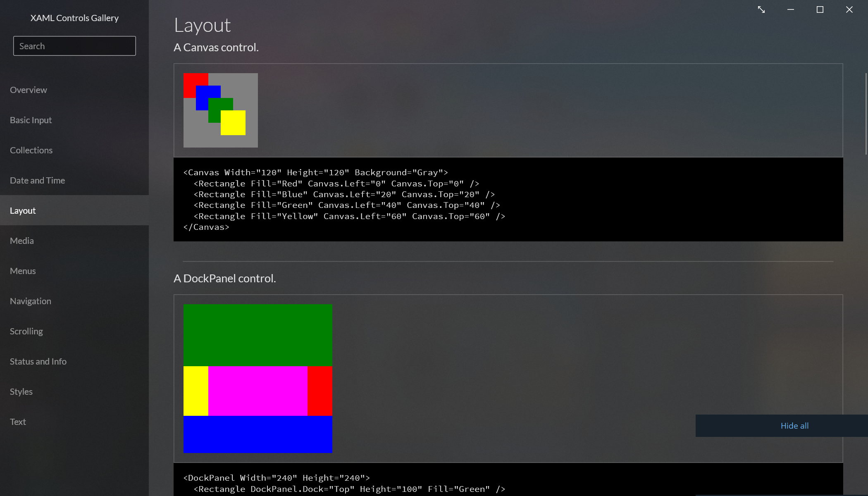
Task: Click inside the Search box
Action: (x=74, y=46)
